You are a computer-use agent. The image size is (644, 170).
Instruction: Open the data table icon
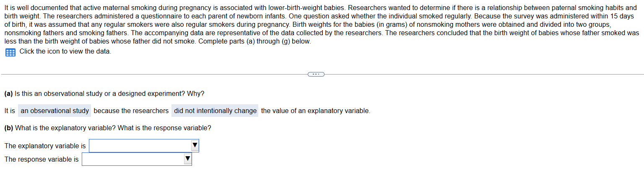point(10,52)
